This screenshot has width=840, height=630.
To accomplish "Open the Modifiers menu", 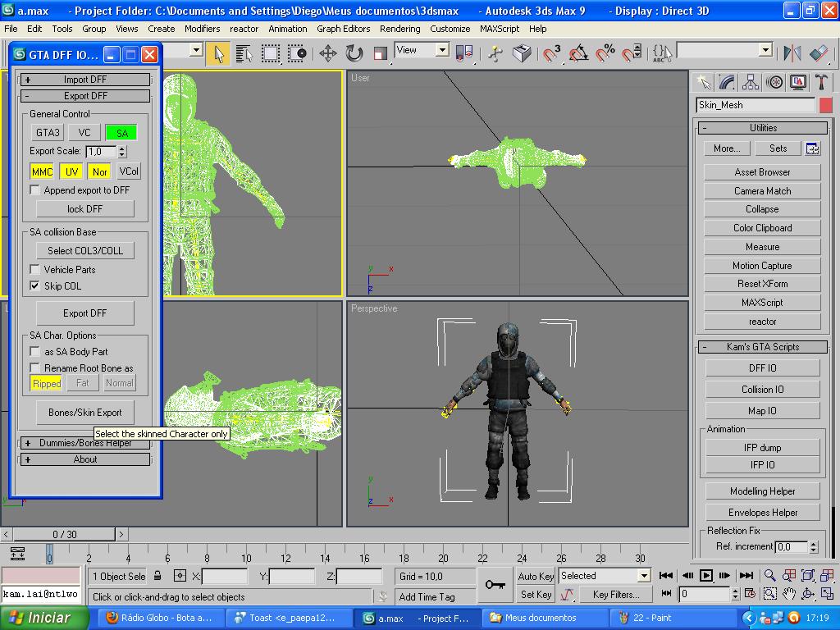I will (x=202, y=28).
